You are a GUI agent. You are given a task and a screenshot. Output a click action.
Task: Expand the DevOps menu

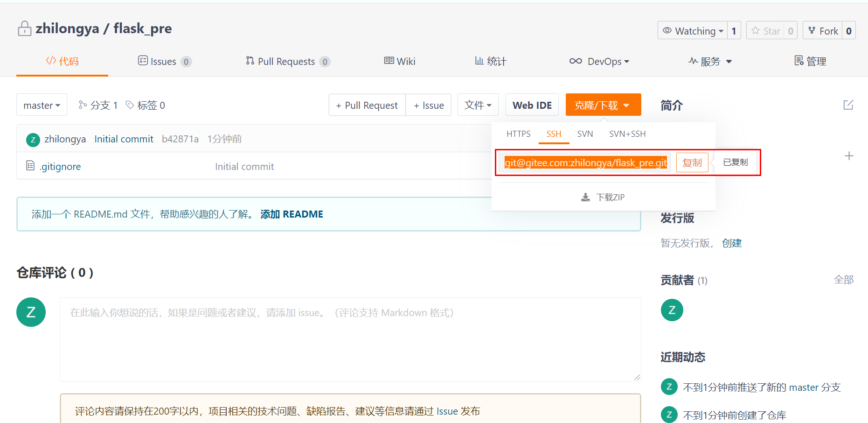coord(599,61)
